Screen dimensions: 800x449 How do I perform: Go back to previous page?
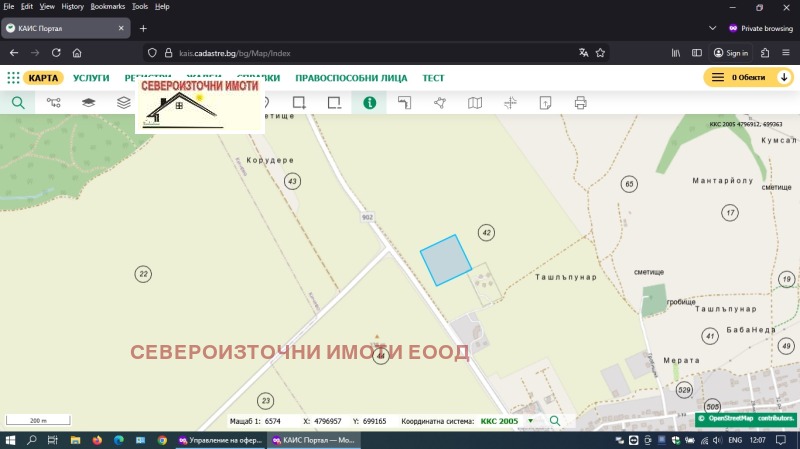tap(14, 53)
